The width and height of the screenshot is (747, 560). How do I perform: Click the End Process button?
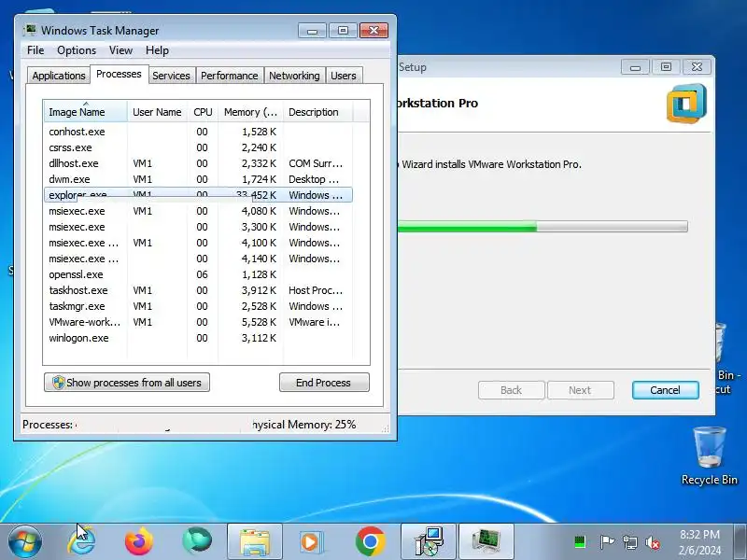click(x=324, y=383)
